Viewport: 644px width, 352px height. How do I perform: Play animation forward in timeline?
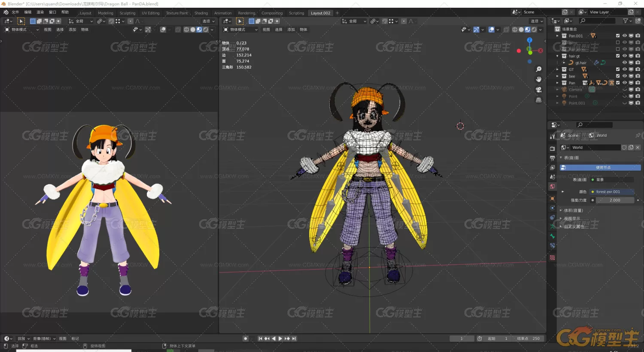click(280, 339)
